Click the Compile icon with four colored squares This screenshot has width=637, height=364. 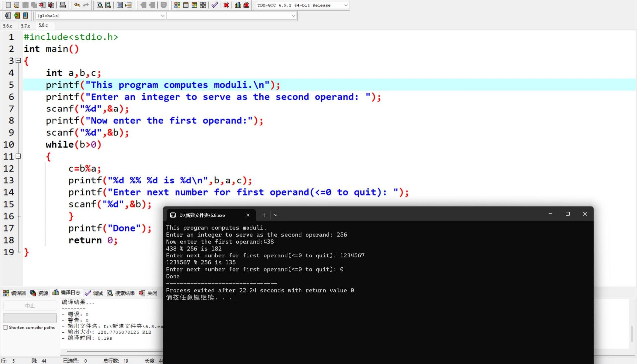(177, 5)
